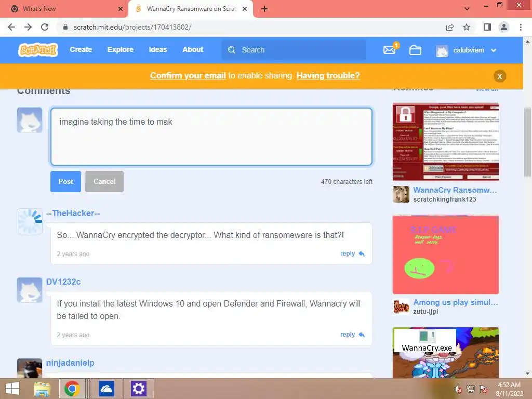Image resolution: width=532 pixels, height=399 pixels.
Task: Open the Ideas menu item
Action: 158,49
